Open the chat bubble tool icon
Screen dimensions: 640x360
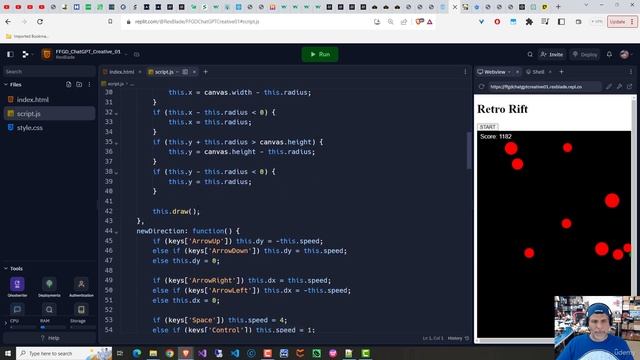[x=17, y=309]
